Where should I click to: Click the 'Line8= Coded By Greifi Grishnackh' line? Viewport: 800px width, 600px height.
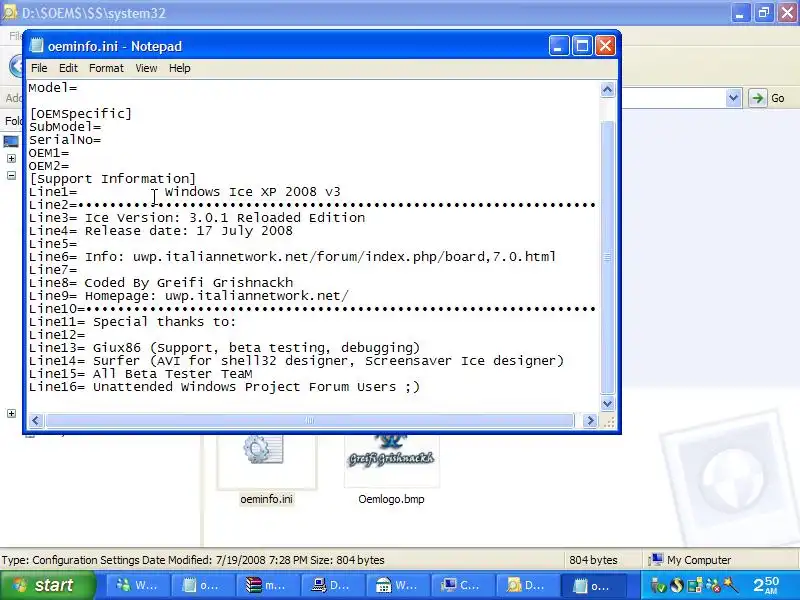(161, 283)
